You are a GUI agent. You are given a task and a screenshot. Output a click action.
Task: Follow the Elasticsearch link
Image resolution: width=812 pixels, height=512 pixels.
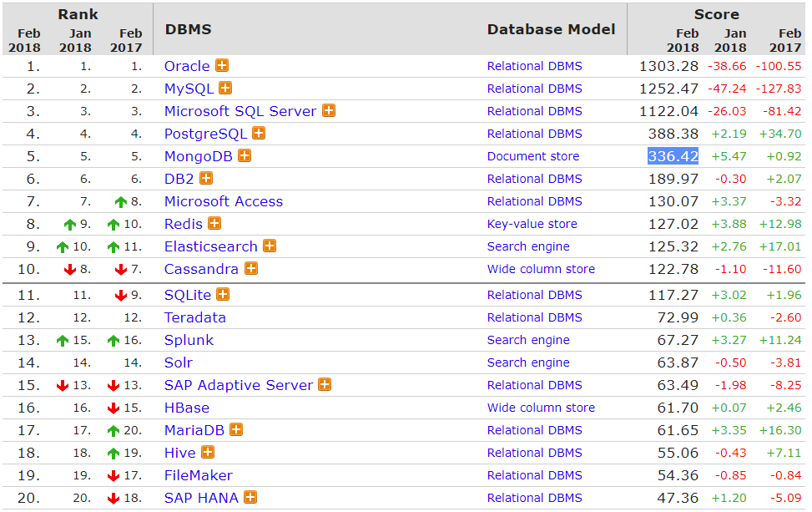[x=211, y=246]
